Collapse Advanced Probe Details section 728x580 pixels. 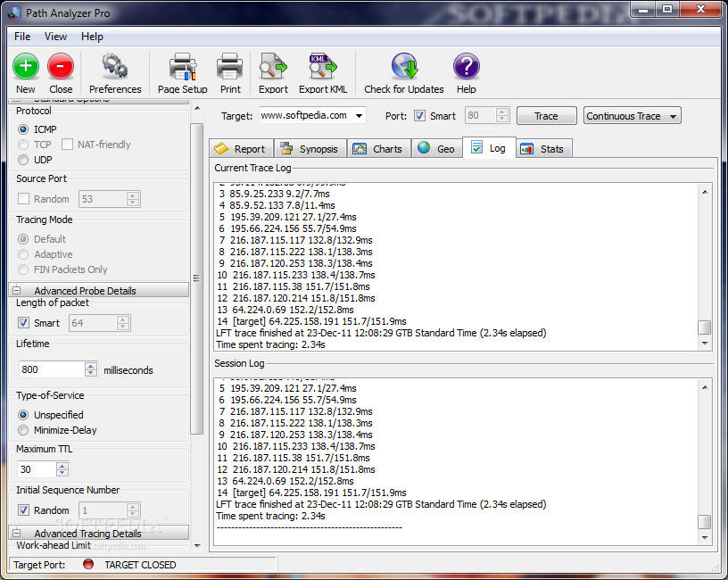point(16,290)
